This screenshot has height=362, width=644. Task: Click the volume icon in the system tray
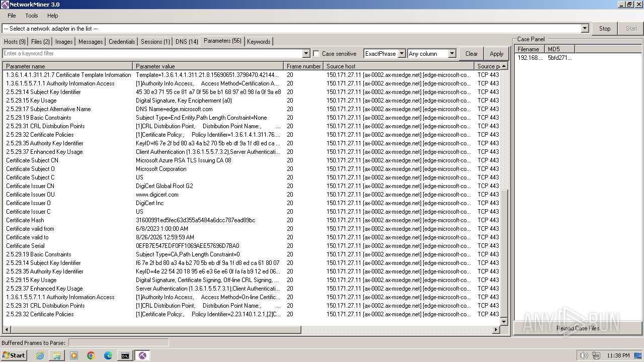tap(584, 355)
